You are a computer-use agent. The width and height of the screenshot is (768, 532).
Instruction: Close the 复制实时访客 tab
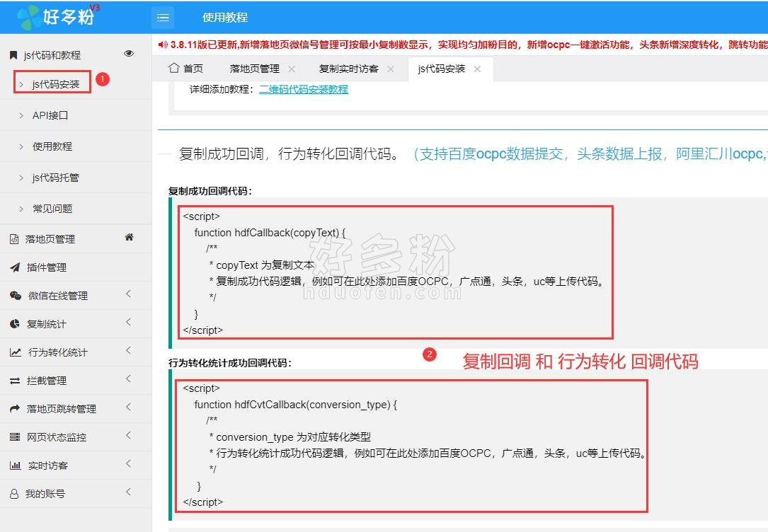(390, 69)
